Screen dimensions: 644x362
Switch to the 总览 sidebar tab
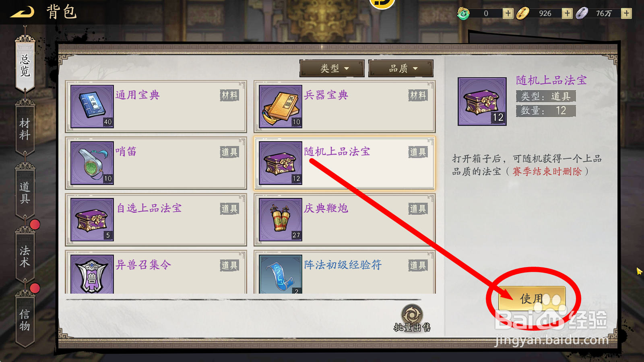coord(25,64)
